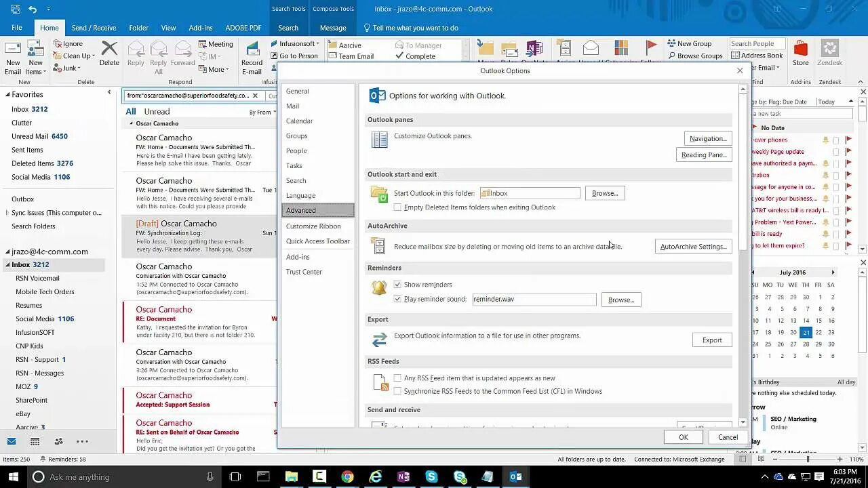Select Quick Access Toolbar in Outlook Options
The image size is (868, 488).
317,241
